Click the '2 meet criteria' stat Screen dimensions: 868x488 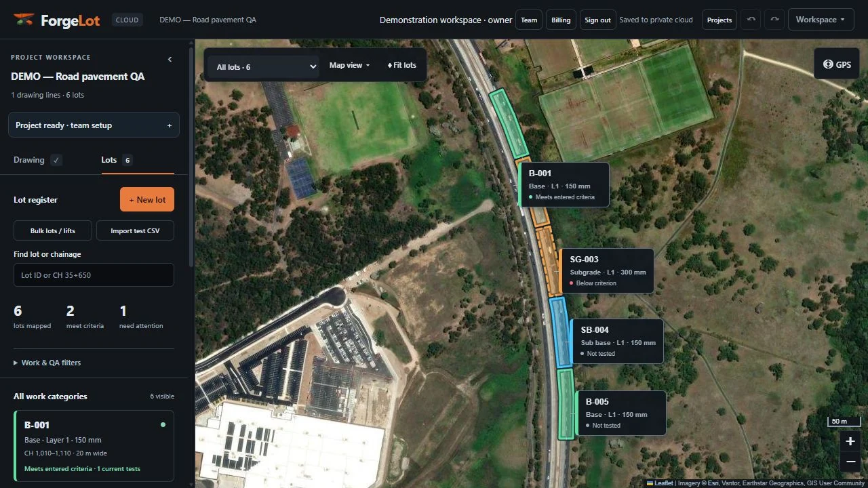(85, 318)
